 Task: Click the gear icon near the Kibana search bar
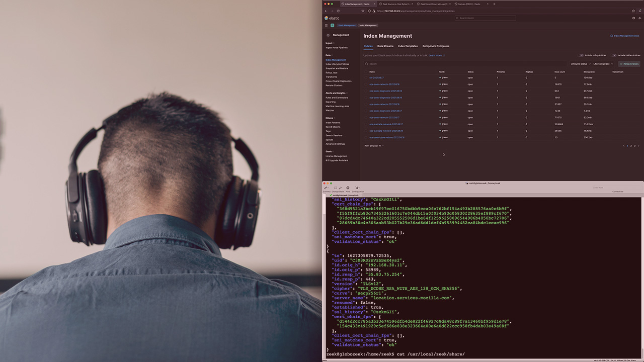point(633,18)
